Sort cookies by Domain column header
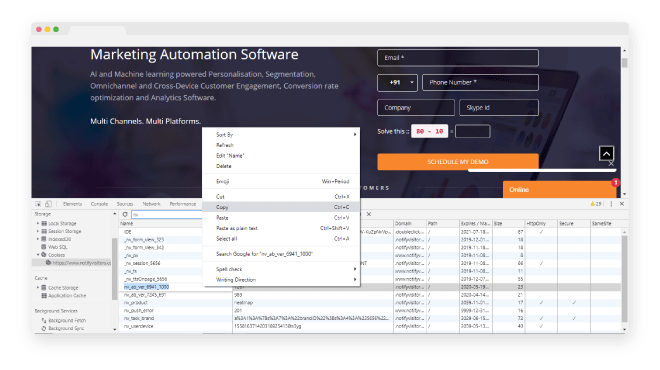 pos(410,224)
